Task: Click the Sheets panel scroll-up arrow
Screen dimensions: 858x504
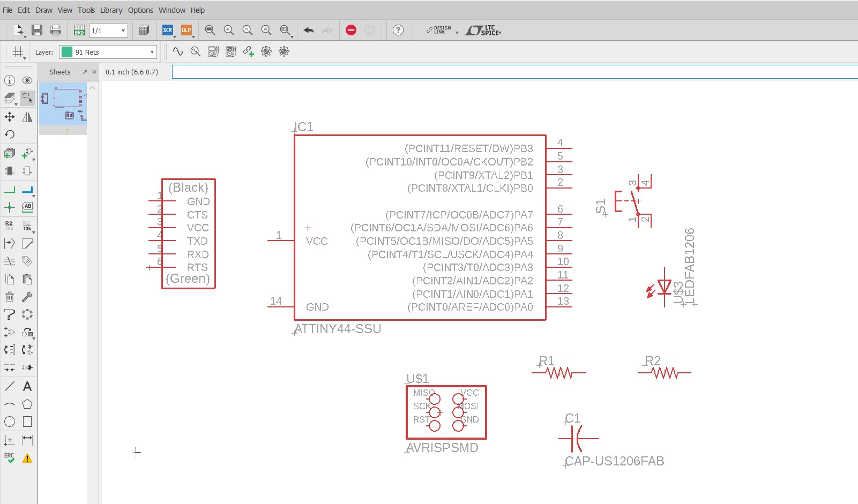Action: [x=93, y=88]
